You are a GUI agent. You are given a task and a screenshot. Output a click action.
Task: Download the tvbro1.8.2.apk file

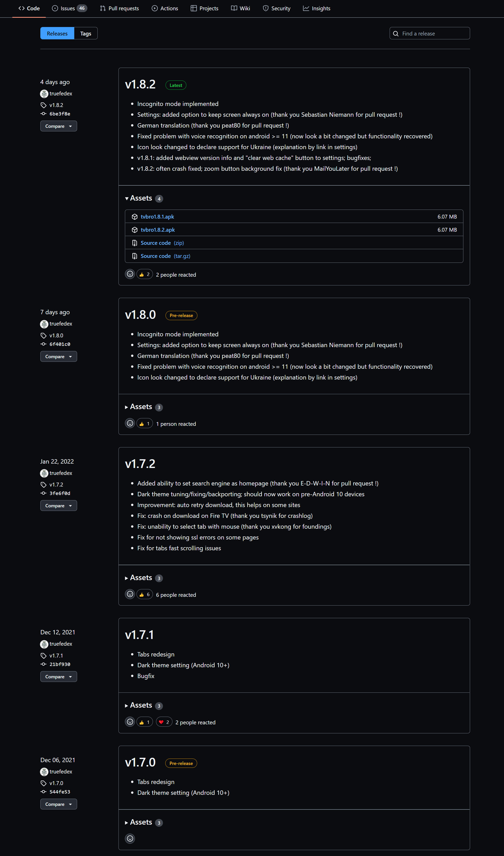158,230
